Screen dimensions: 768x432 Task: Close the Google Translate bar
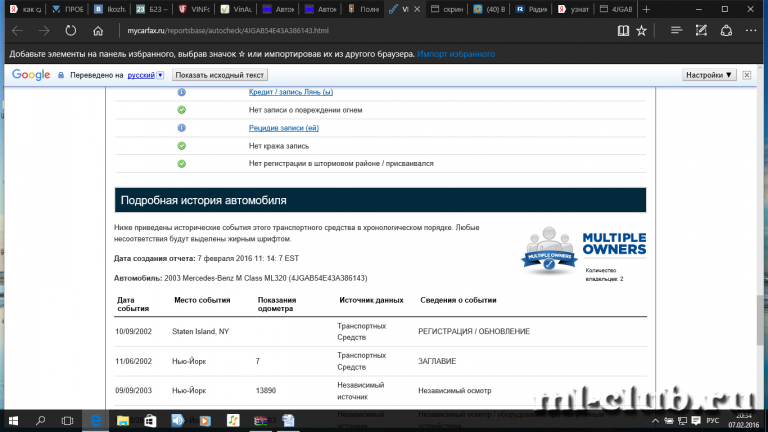(746, 75)
